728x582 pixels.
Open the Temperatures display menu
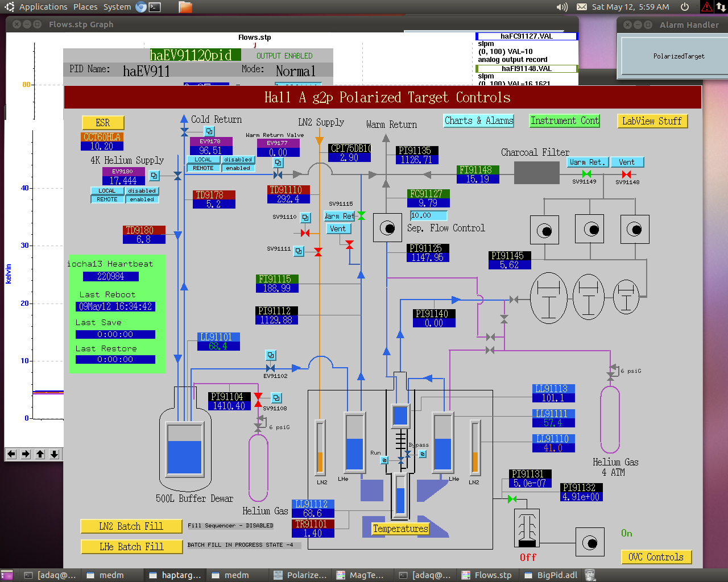[400, 529]
